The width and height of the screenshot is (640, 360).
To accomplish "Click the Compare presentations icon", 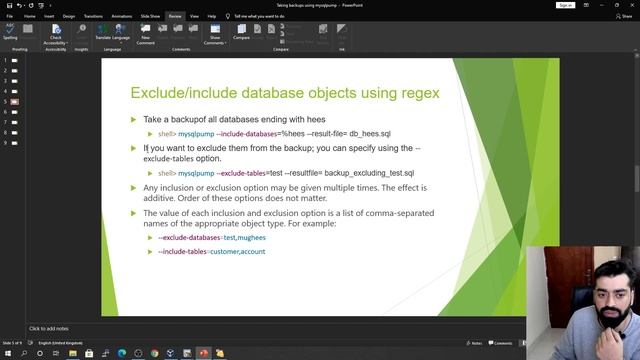I will (241, 32).
